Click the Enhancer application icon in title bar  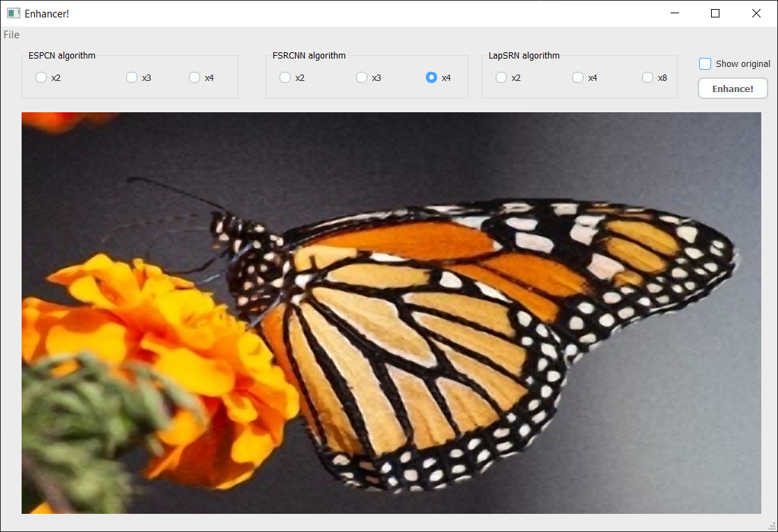click(13, 13)
